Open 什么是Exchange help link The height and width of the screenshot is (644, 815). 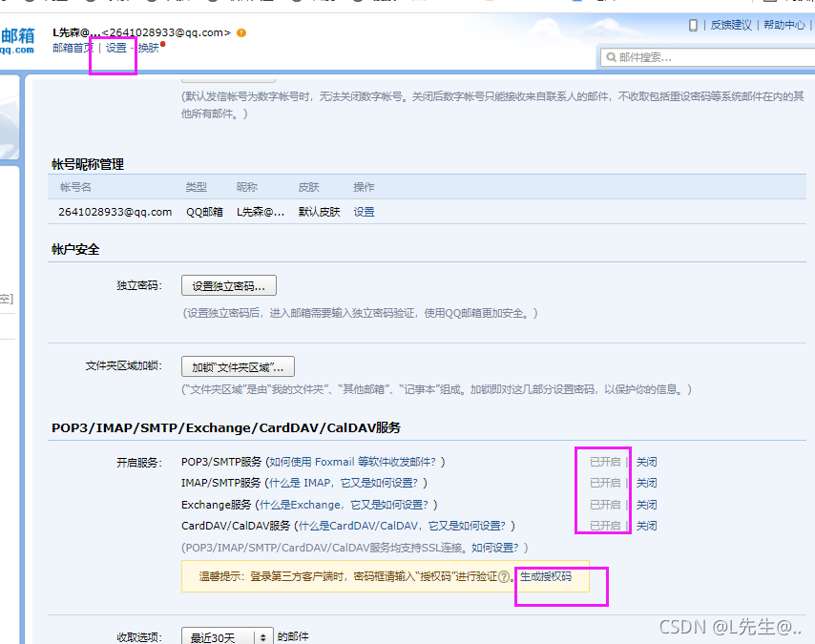pyautogui.click(x=345, y=505)
